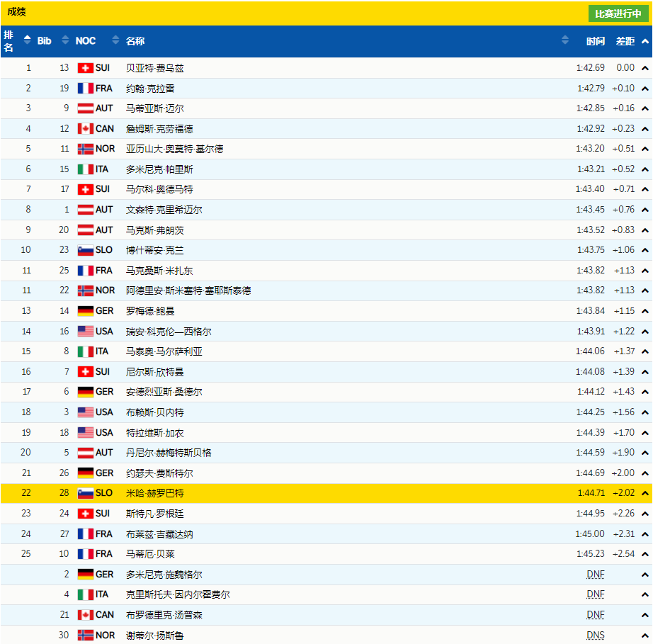
Task: Click Slovenia flag in highlighted row
Action: click(x=85, y=493)
